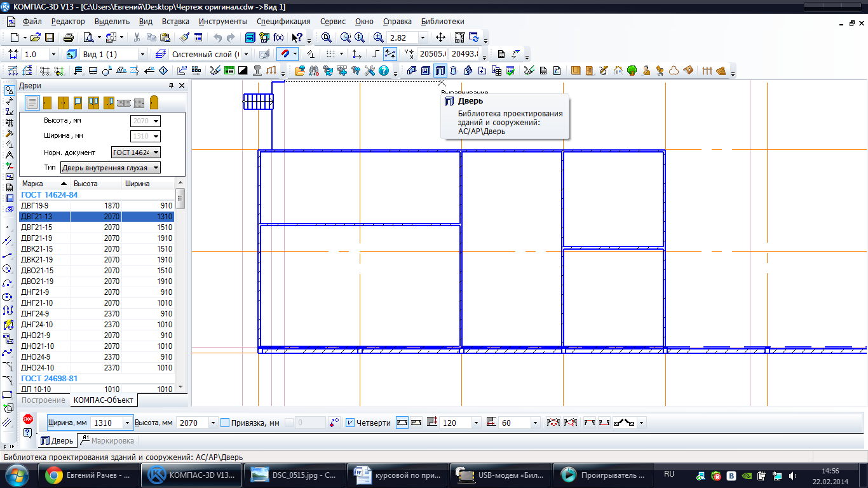This screenshot has height=488, width=868.
Task: Click the wrench and screwdriver settings icon
Action: (370, 71)
